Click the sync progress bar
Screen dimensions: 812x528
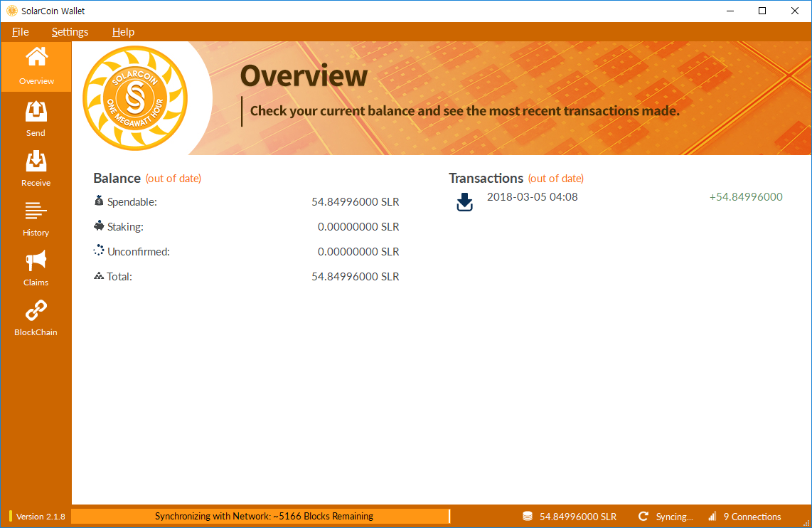[x=260, y=516]
